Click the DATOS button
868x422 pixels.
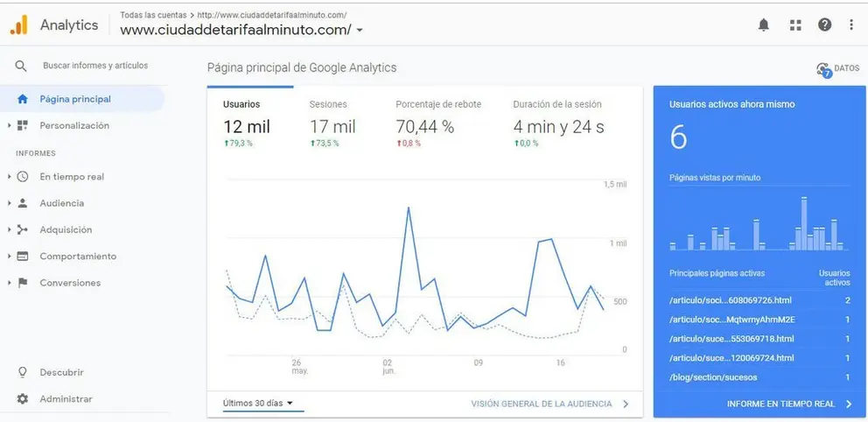[x=837, y=69]
